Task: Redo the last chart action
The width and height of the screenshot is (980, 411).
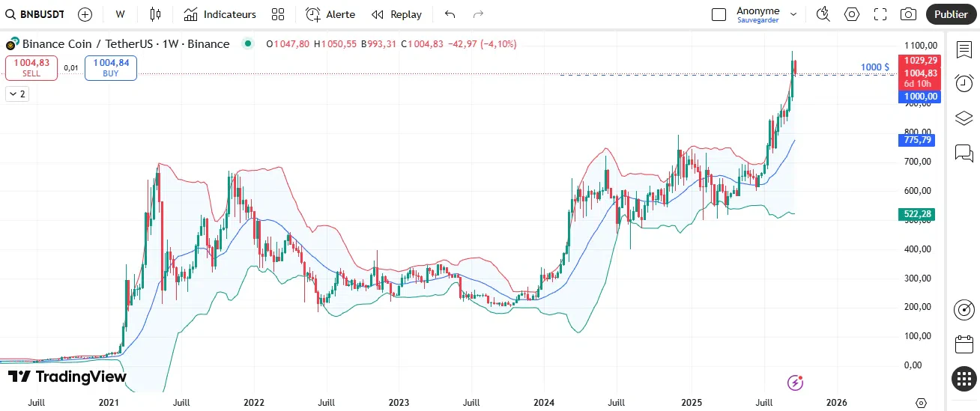Action: pyautogui.click(x=478, y=14)
